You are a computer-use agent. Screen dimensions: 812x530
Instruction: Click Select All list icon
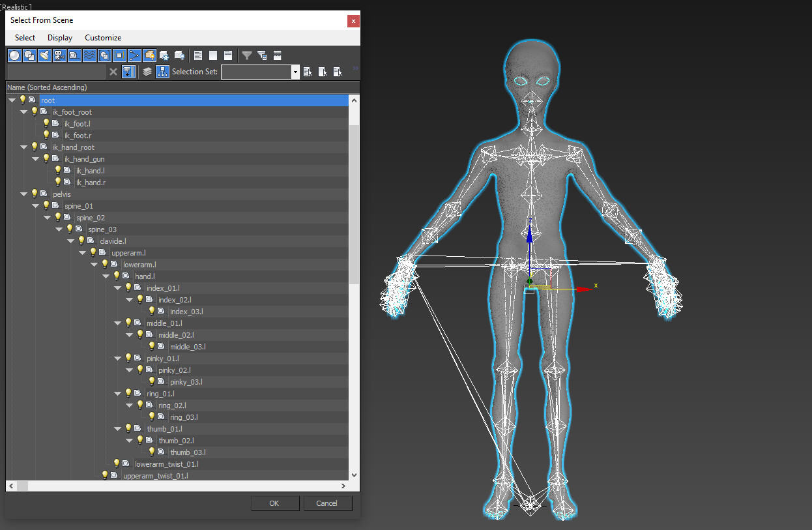tap(198, 55)
